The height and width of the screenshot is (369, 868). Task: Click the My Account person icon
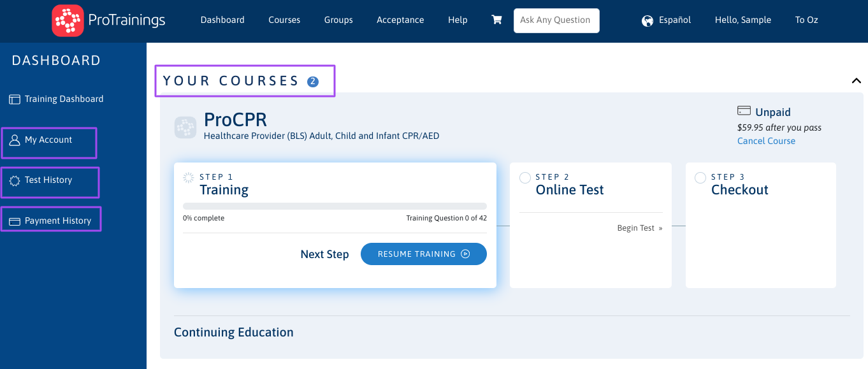15,140
